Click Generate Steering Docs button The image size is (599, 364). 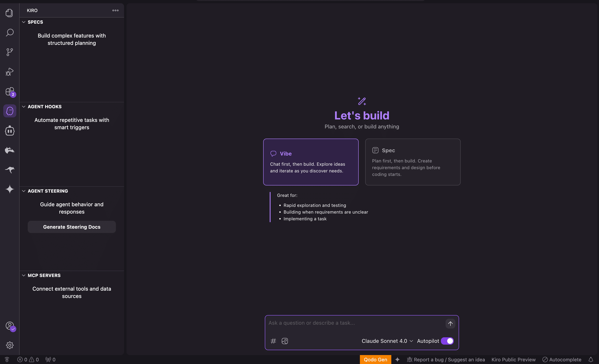pyautogui.click(x=72, y=227)
